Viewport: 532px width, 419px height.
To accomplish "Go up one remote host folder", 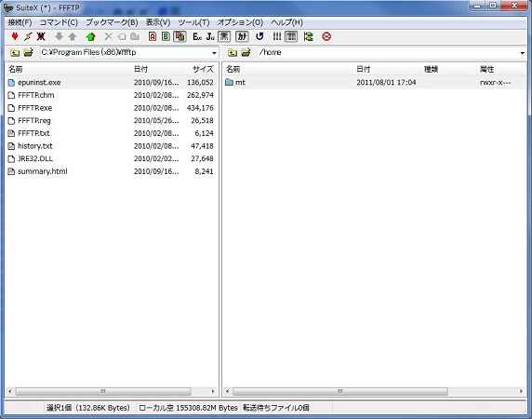I will coord(233,53).
